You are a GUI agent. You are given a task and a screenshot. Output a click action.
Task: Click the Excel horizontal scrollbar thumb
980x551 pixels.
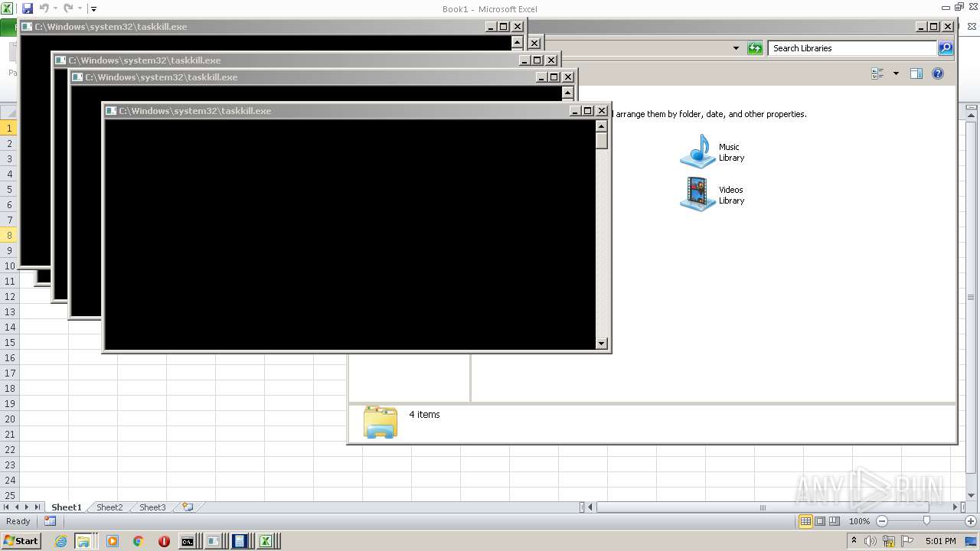(x=763, y=507)
